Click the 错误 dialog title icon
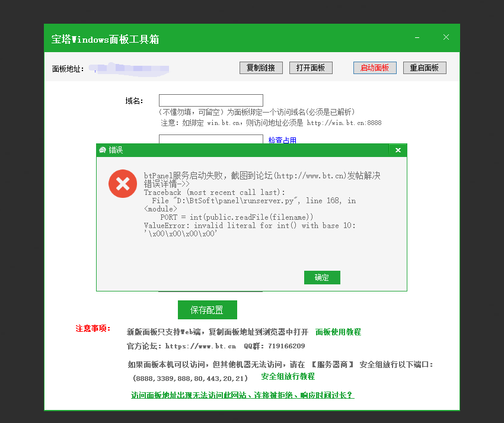Viewport: 504px width, 423px height. pyautogui.click(x=103, y=150)
